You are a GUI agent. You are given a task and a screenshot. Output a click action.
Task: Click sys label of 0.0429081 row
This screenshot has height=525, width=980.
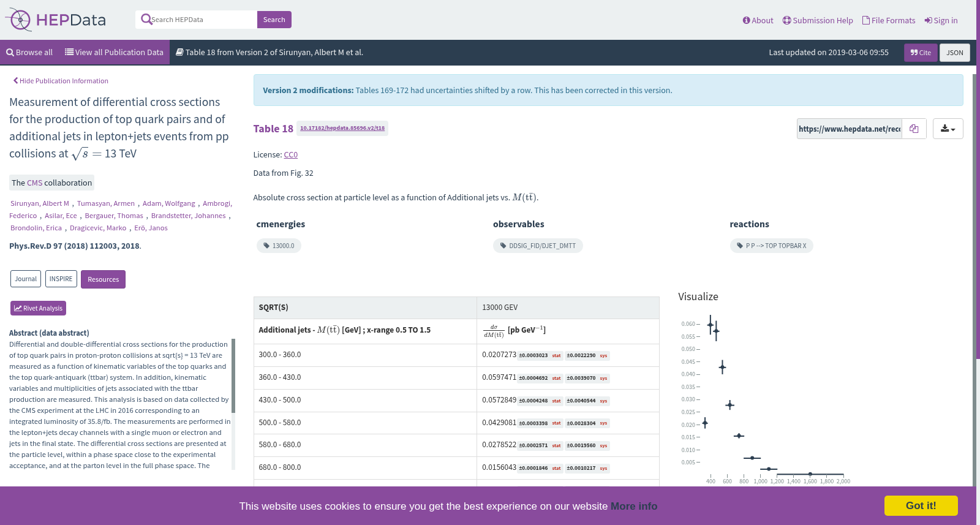(x=603, y=423)
